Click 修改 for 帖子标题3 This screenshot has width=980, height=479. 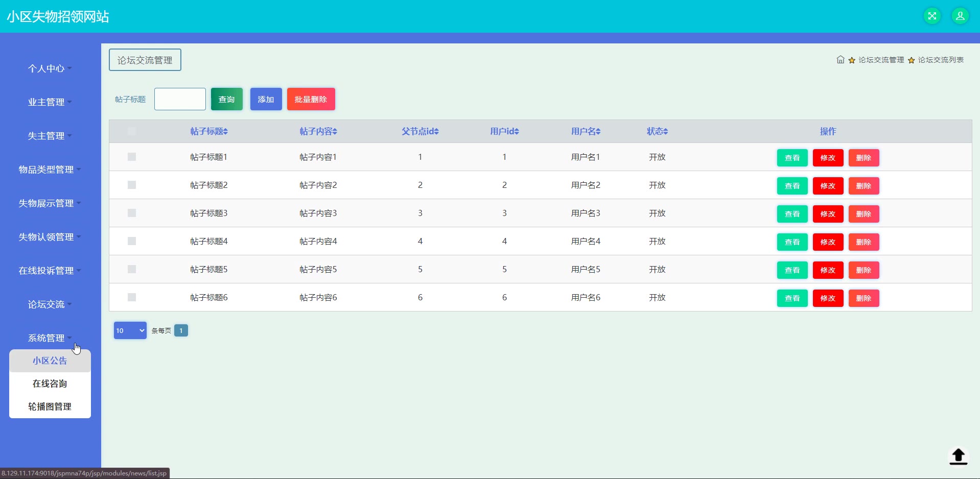[x=828, y=214]
